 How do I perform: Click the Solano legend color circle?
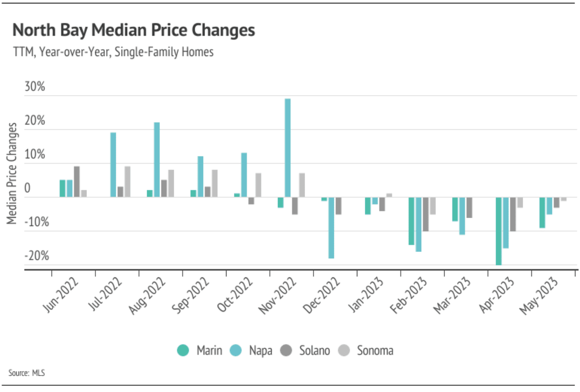click(286, 350)
